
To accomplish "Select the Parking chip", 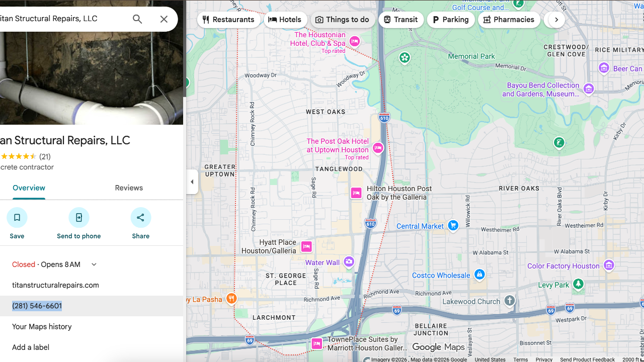I will click(x=451, y=20).
